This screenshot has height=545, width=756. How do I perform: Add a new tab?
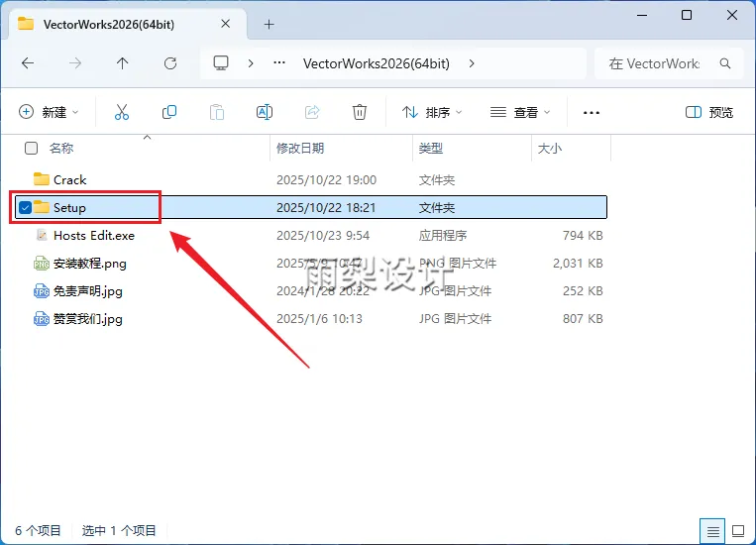[x=270, y=24]
